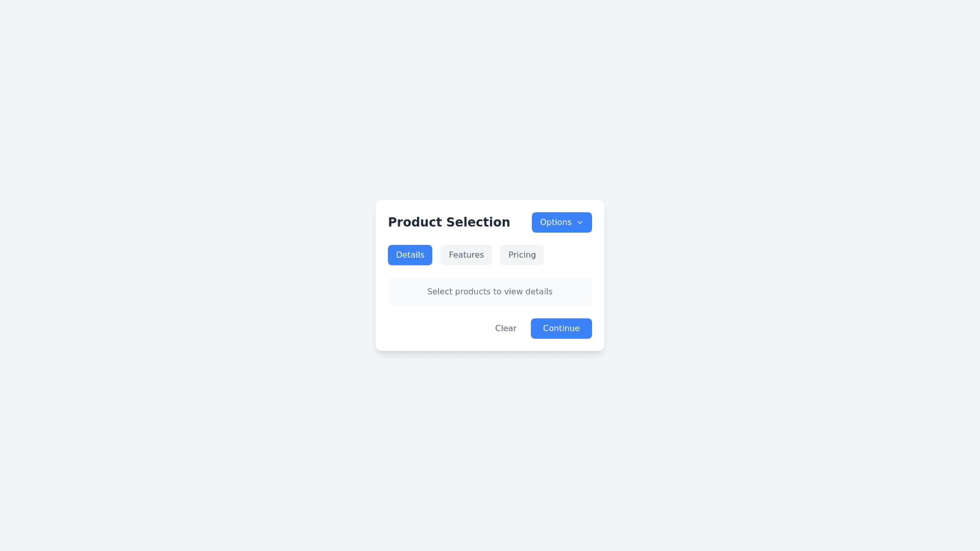Click the Options button label
Image resolution: width=980 pixels, height=551 pixels.
555,222
